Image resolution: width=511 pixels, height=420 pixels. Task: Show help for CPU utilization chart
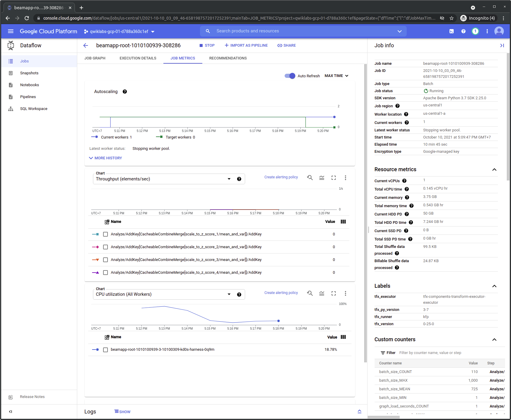[239, 295]
